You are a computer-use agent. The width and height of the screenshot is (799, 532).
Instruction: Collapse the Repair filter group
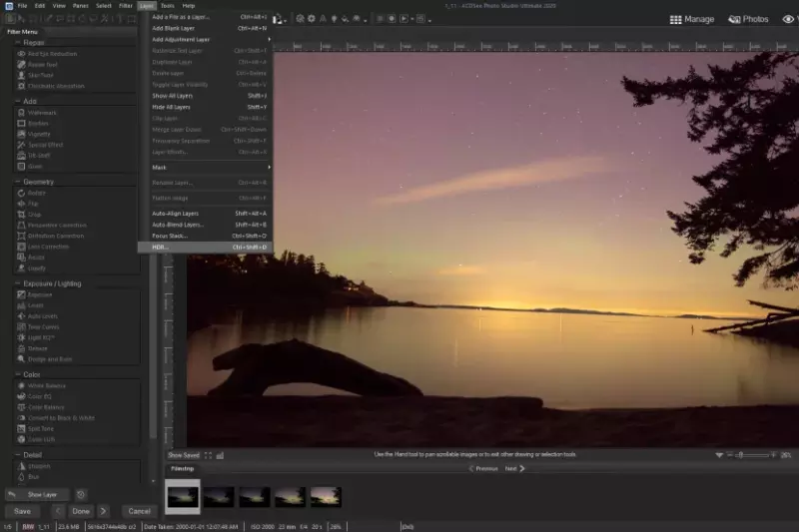pyautogui.click(x=18, y=43)
